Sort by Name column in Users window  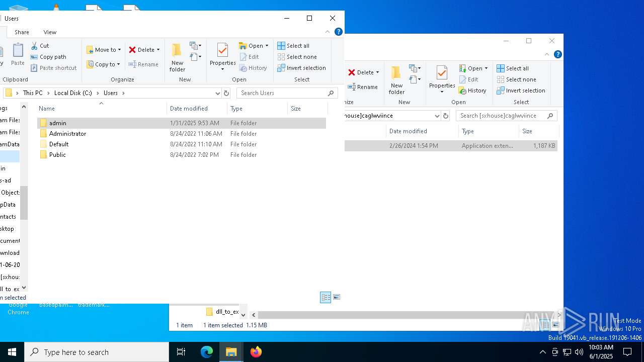102,109
